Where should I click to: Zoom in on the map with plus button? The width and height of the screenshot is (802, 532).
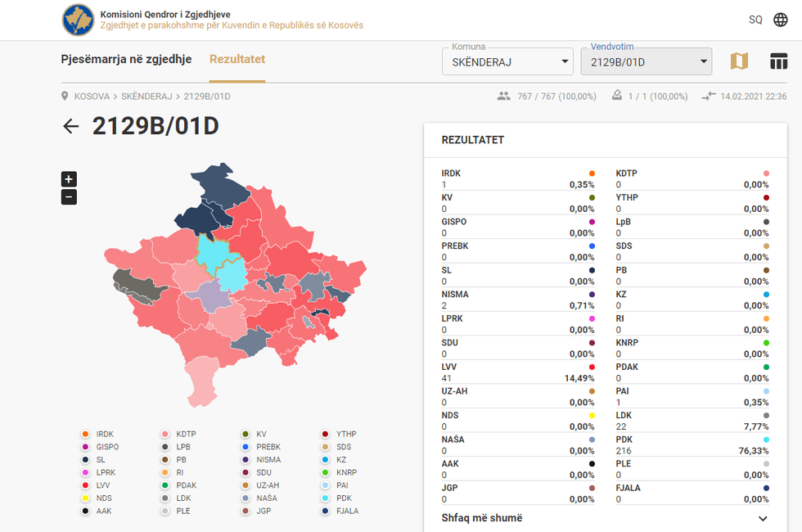69,179
